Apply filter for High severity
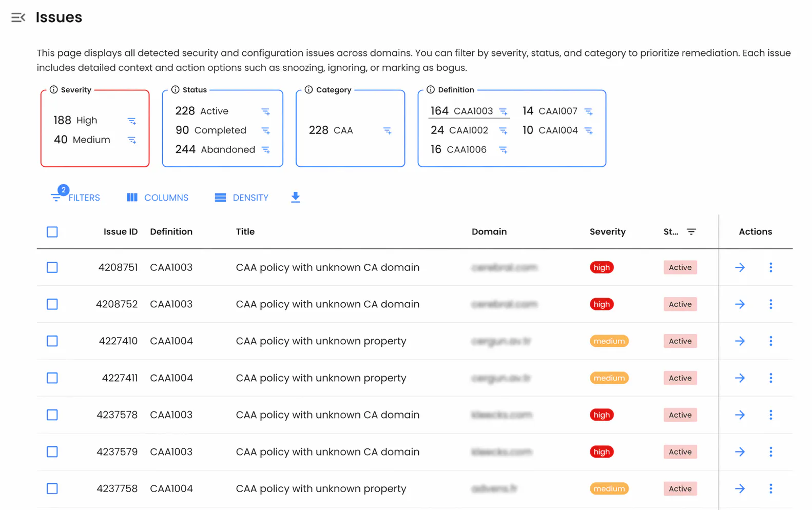Screen dimensions: 812x510 click(132, 121)
